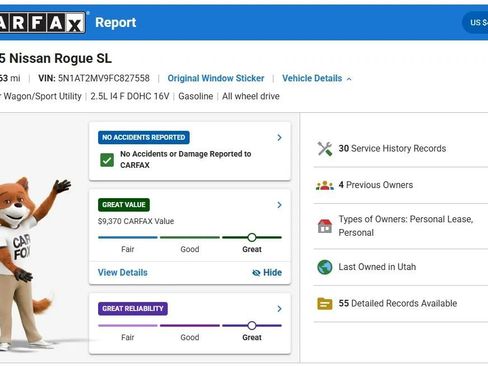Open the Original Window Sticker link
488x366 pixels.
pos(216,78)
